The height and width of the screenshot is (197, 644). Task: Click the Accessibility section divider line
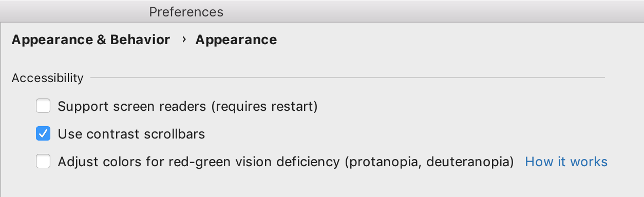coord(348,78)
